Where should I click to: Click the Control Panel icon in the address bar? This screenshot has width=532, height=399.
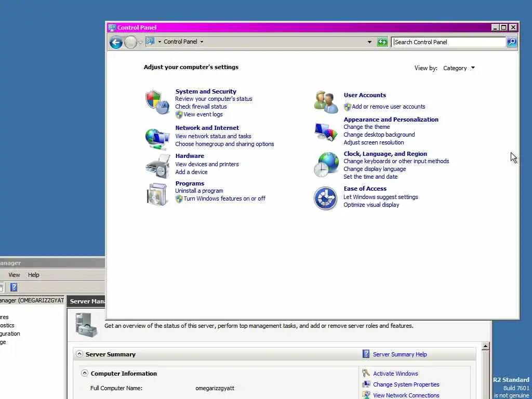pos(150,42)
